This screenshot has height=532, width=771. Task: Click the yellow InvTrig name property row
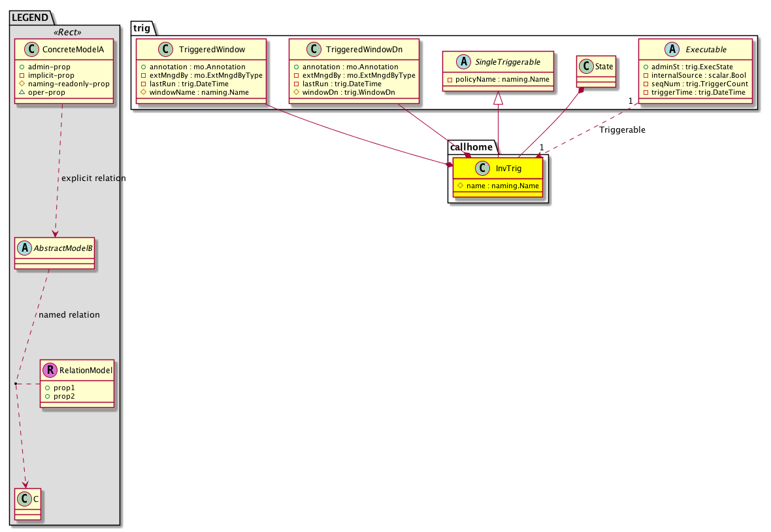click(x=497, y=186)
